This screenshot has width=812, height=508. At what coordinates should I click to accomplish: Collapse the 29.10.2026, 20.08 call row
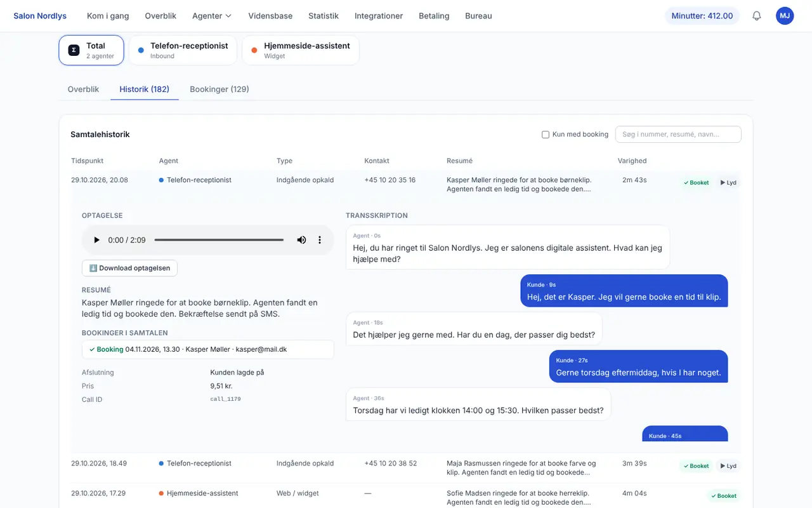406,184
